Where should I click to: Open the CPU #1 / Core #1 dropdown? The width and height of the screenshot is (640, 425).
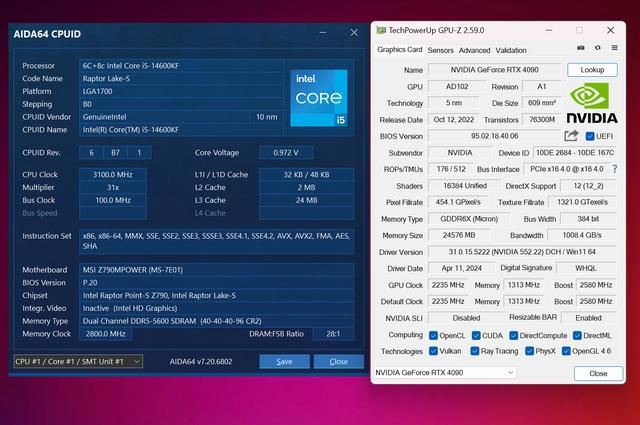[78, 361]
